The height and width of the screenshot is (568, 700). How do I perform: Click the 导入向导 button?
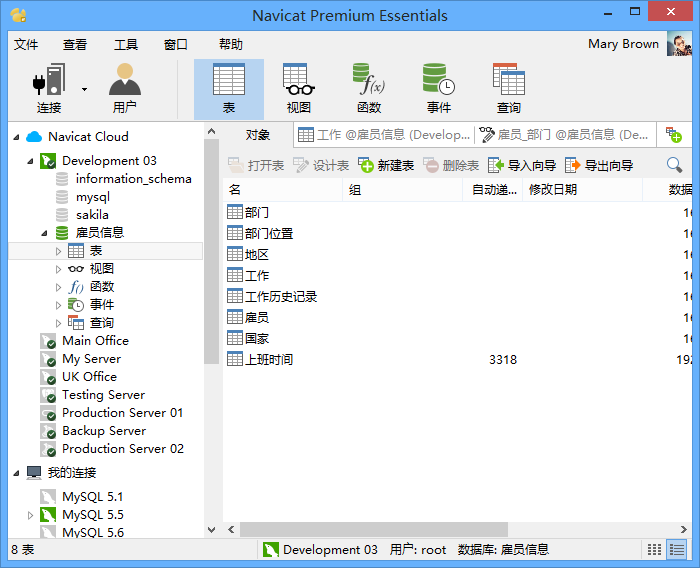click(522, 166)
